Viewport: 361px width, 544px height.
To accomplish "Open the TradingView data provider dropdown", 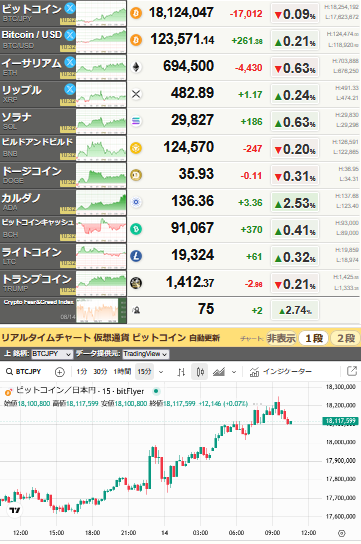I will [x=146, y=354].
